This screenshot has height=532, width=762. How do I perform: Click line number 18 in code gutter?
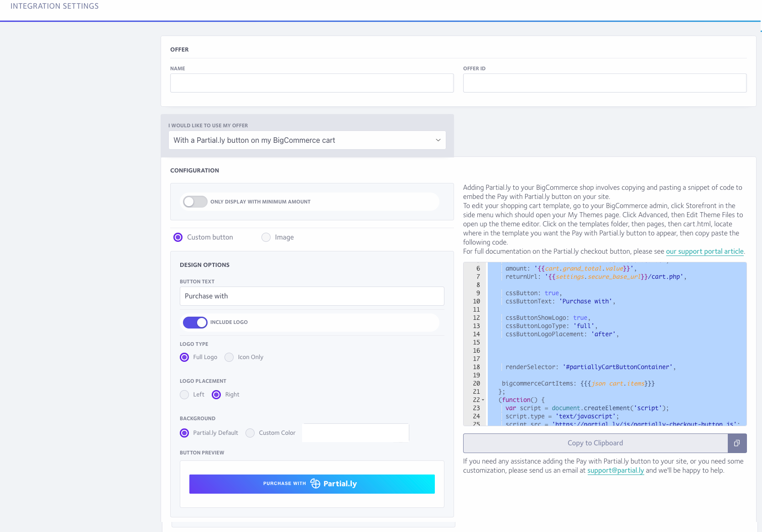pos(476,367)
